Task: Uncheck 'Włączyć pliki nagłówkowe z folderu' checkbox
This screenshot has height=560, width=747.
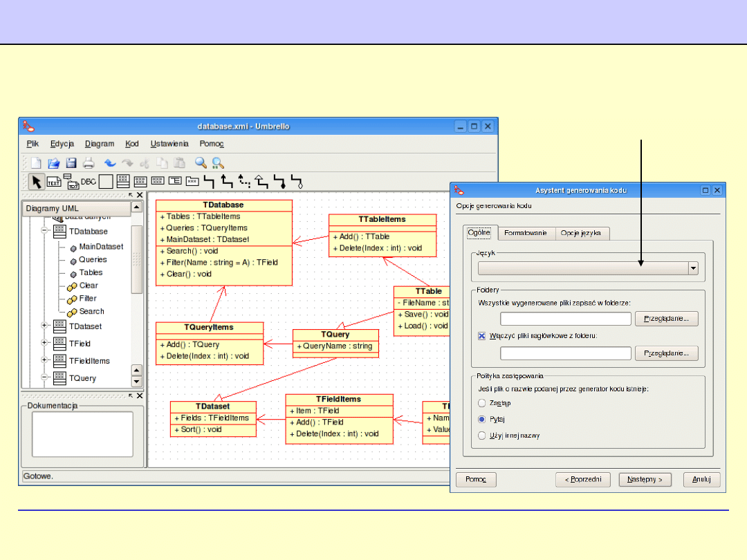Action: pos(482,336)
